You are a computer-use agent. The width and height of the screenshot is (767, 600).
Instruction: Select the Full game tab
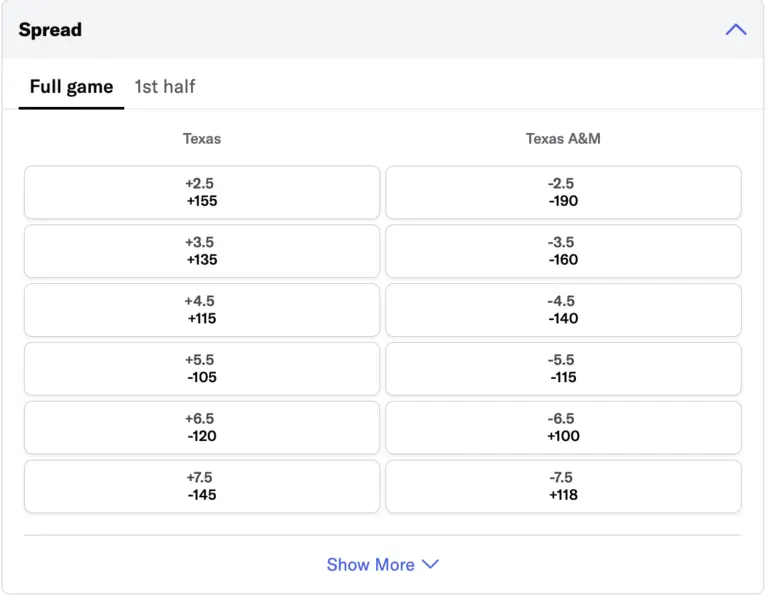(x=71, y=87)
